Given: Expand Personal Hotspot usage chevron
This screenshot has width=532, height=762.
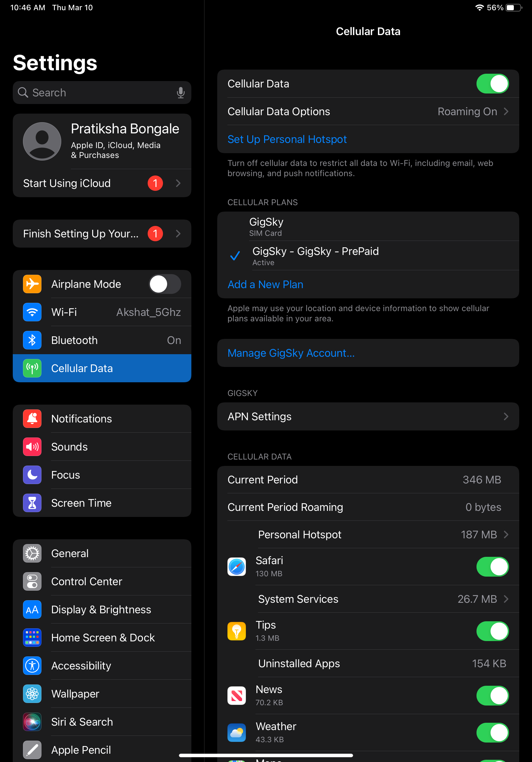Looking at the screenshot, I should tap(506, 534).
